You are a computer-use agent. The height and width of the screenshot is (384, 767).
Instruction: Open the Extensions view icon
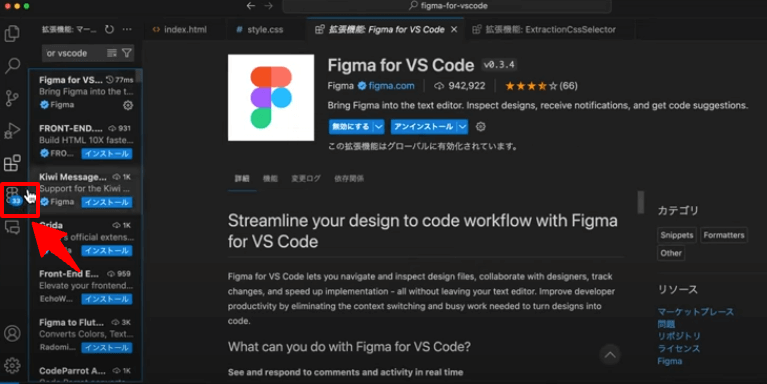tap(12, 163)
